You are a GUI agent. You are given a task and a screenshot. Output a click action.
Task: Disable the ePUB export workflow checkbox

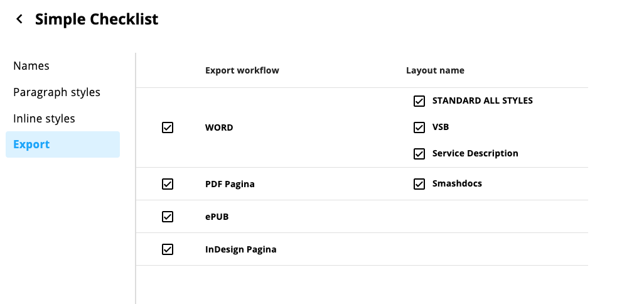click(168, 217)
